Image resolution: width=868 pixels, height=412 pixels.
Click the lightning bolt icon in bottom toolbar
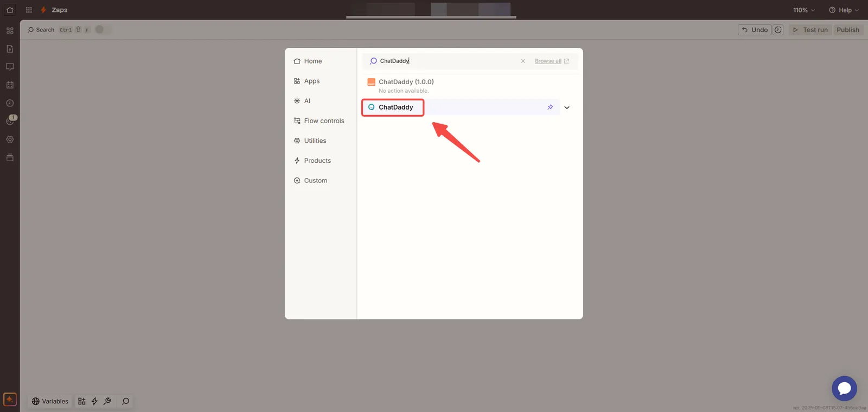[x=94, y=401]
